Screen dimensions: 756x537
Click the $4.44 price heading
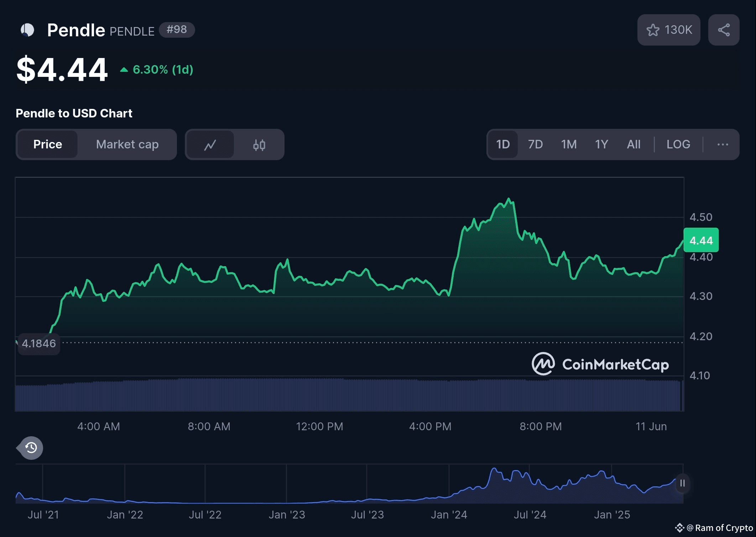(62, 69)
